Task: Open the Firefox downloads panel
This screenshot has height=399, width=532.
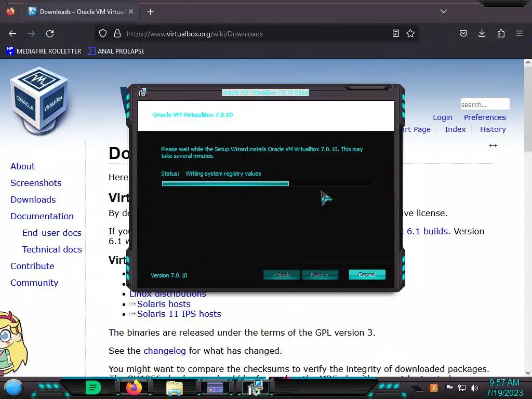Action: (x=482, y=33)
